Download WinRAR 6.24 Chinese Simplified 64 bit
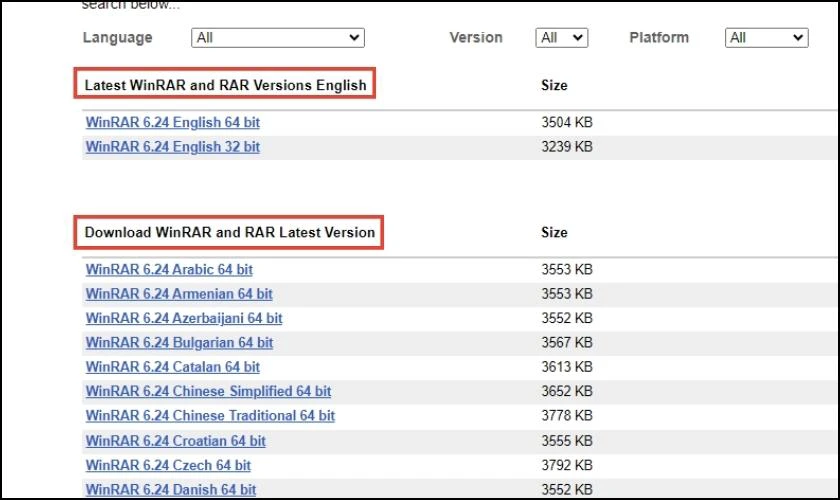 click(x=208, y=391)
